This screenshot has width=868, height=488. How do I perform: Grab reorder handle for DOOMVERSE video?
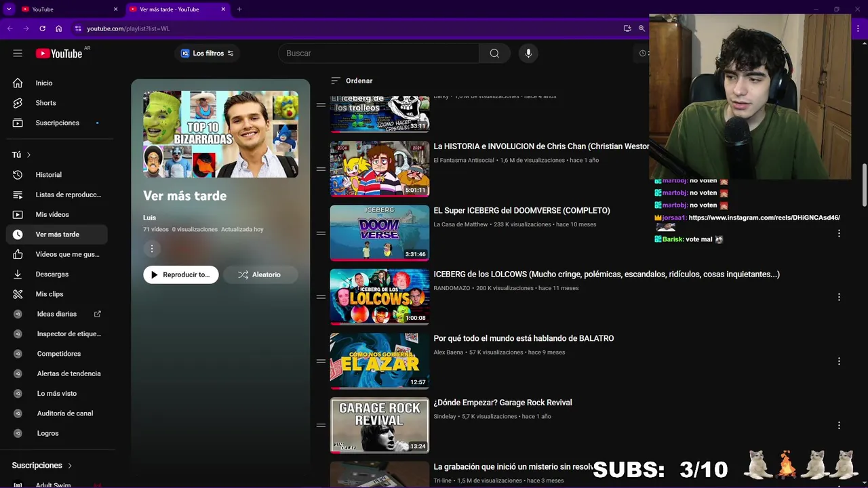click(x=321, y=233)
